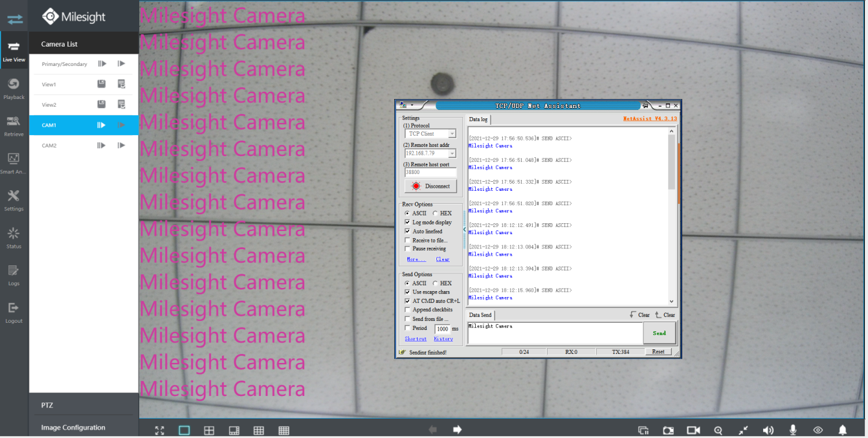Viewport: 868px width, 438px height.
Task: Toggle the eye view icon in toolbar
Action: [818, 430]
